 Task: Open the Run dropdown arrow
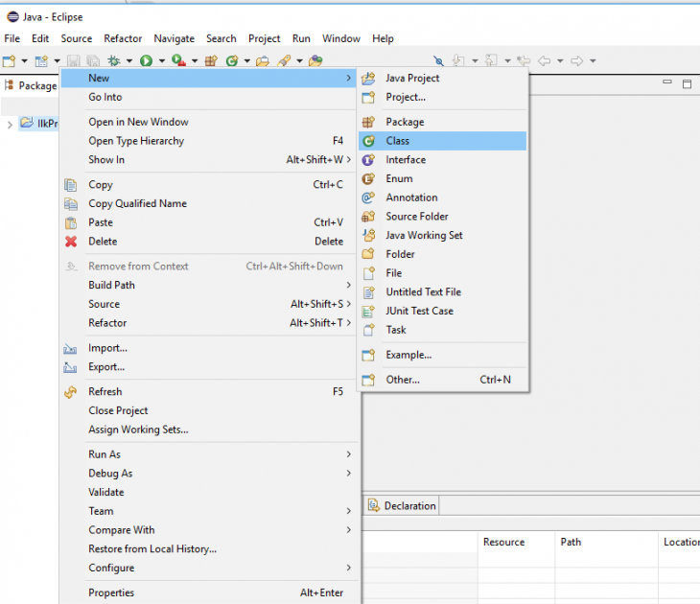click(x=162, y=60)
